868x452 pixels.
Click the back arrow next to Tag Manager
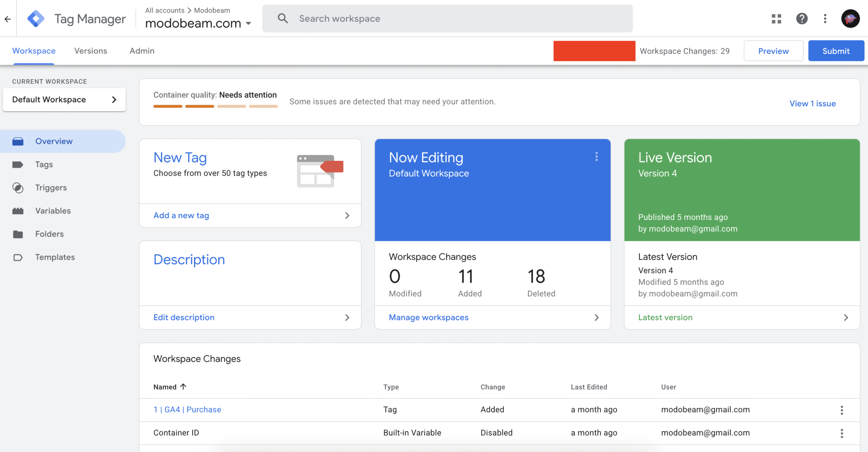[x=7, y=19]
